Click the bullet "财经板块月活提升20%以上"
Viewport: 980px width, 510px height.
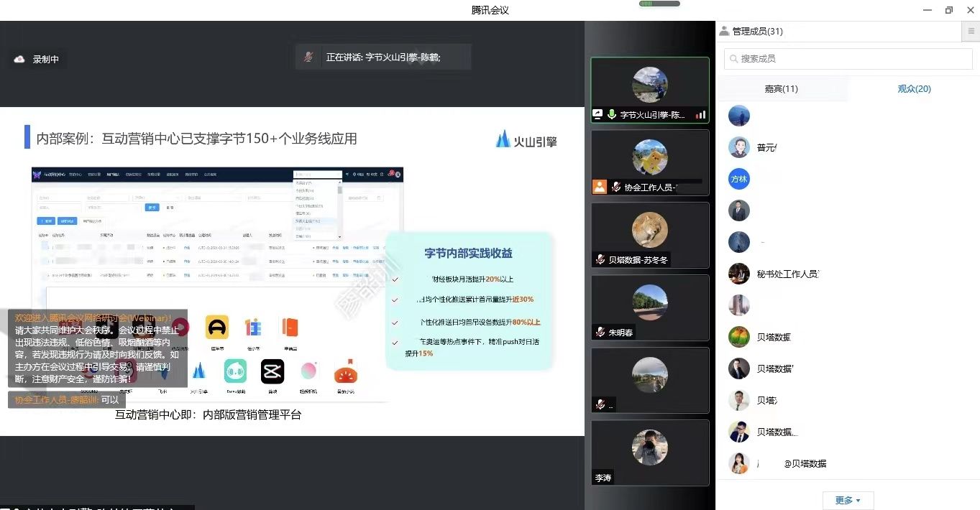pos(472,279)
